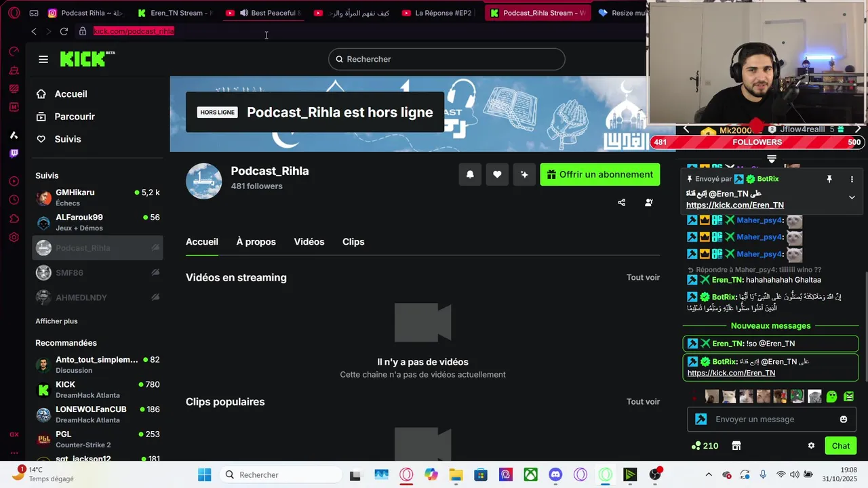Reload the page
The height and width of the screenshot is (488, 868).
click(64, 31)
